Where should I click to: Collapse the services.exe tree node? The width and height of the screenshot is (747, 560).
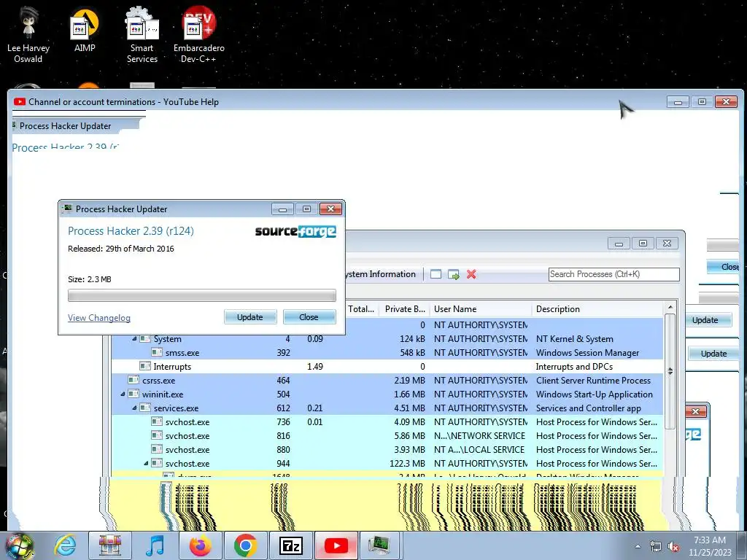point(134,408)
